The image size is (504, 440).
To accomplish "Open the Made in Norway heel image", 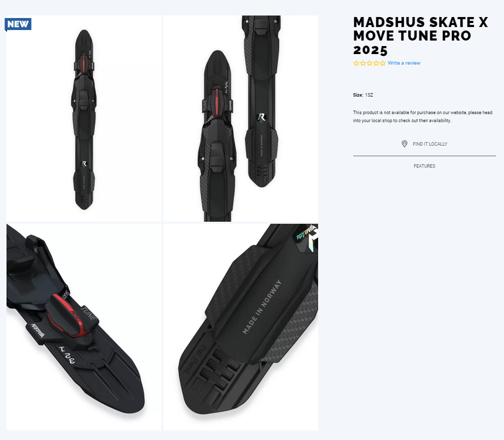I will pos(241,327).
